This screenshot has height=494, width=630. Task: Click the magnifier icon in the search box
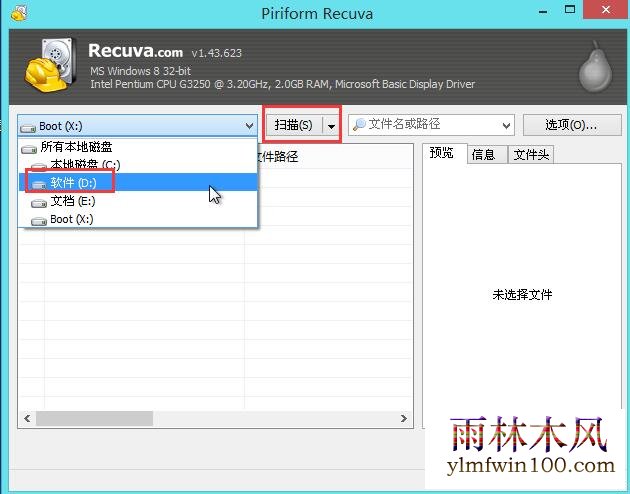(x=359, y=125)
